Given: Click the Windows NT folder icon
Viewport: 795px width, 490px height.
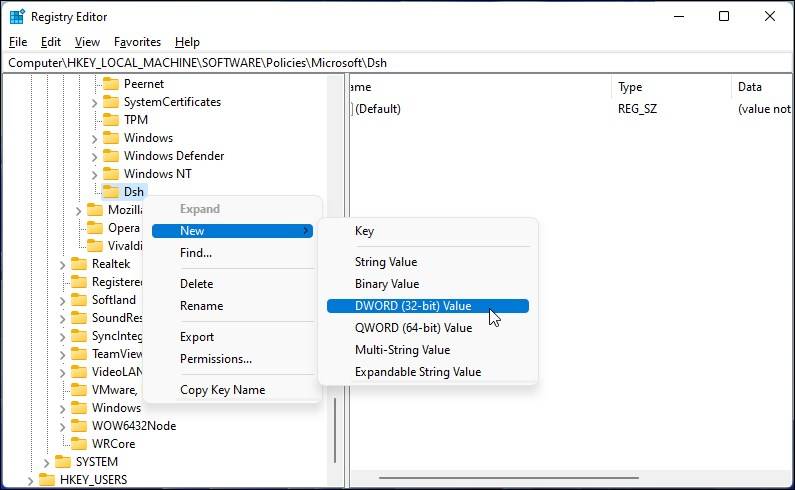Looking at the screenshot, I should (x=111, y=174).
